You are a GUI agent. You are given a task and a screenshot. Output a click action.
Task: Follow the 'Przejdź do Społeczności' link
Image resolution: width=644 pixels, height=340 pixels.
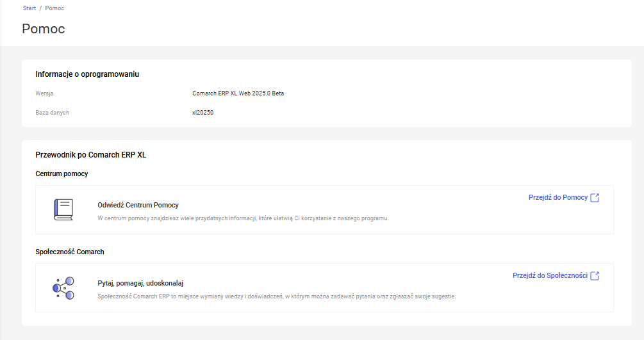550,276
